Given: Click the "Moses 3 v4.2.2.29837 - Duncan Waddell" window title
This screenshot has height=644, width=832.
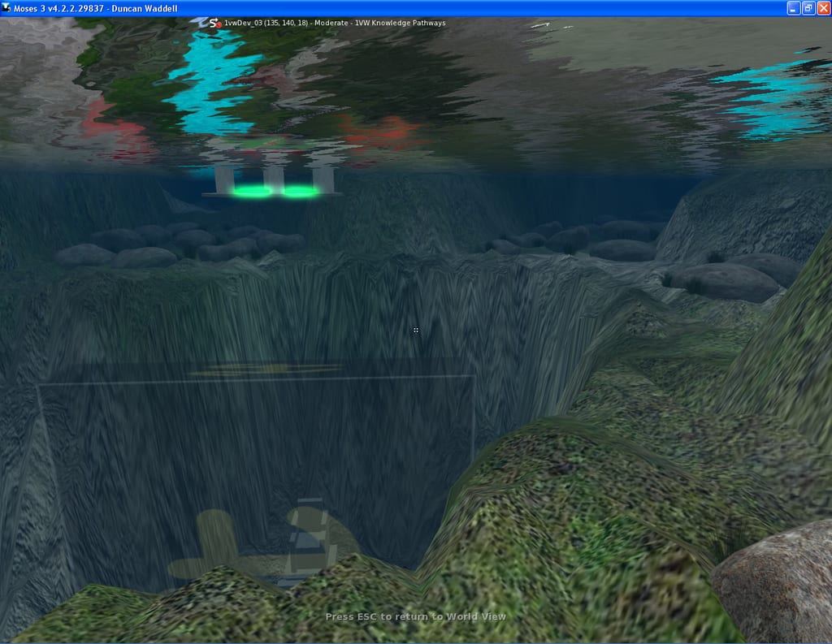Looking at the screenshot, I should (x=96, y=8).
